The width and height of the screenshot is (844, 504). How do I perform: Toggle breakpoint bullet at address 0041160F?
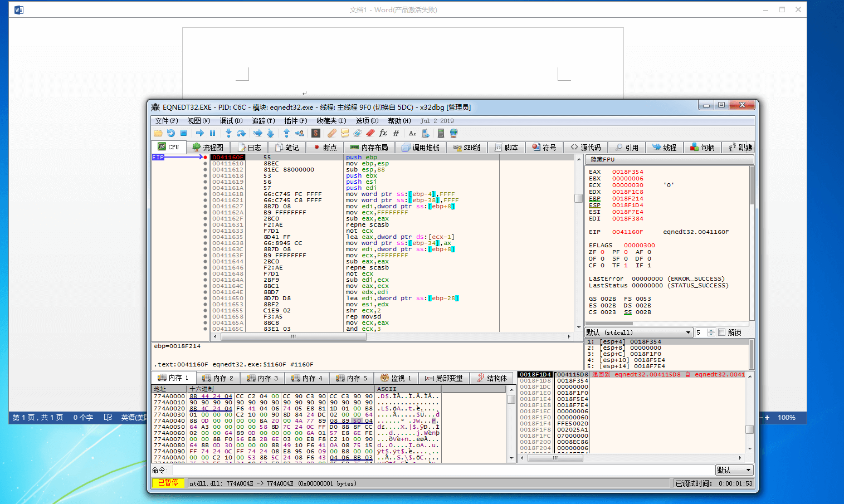(x=205, y=158)
